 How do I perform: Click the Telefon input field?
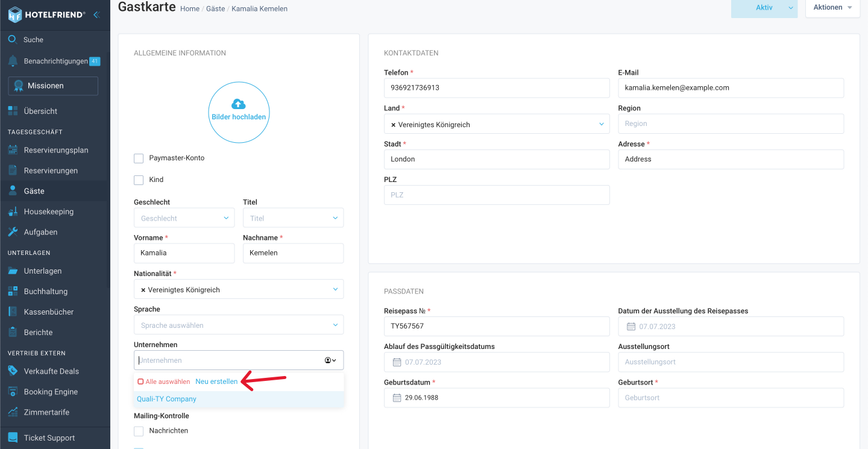pos(497,87)
